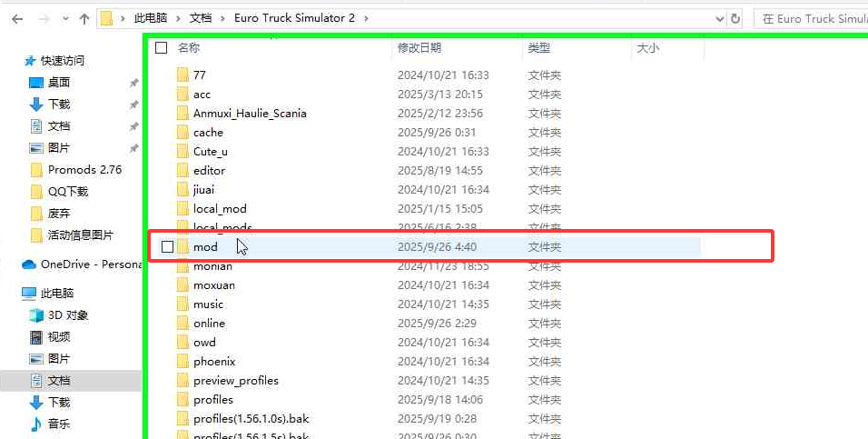Screen dimensions: 868x439
Task: Sort by 大小 column header
Action: click(x=647, y=48)
